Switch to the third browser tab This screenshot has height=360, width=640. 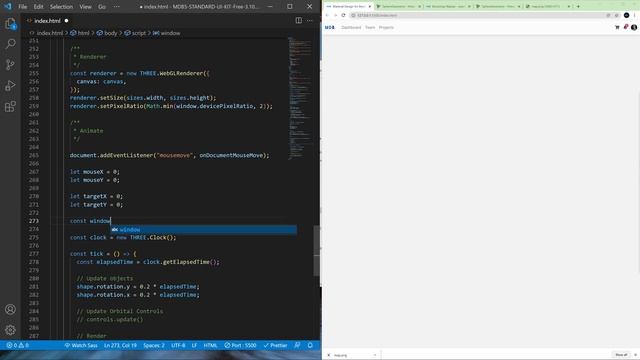coord(448,6)
